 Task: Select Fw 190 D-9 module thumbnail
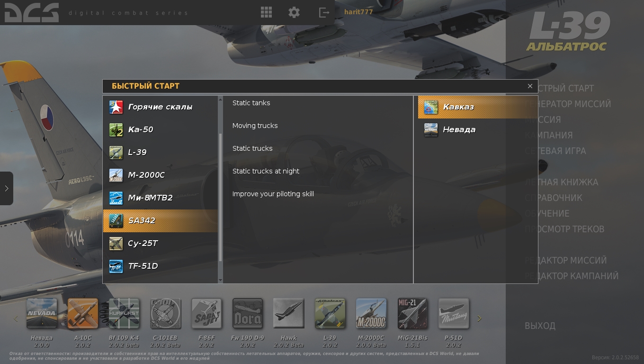tap(248, 313)
